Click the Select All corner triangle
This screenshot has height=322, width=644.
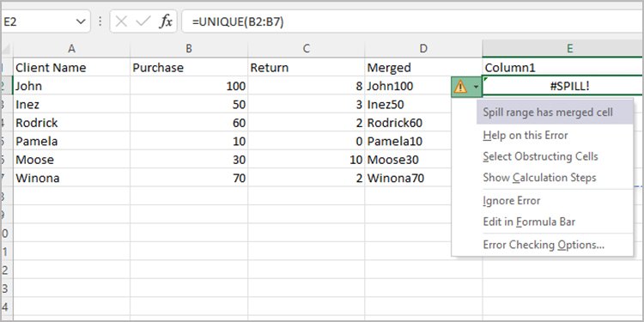click(6, 49)
